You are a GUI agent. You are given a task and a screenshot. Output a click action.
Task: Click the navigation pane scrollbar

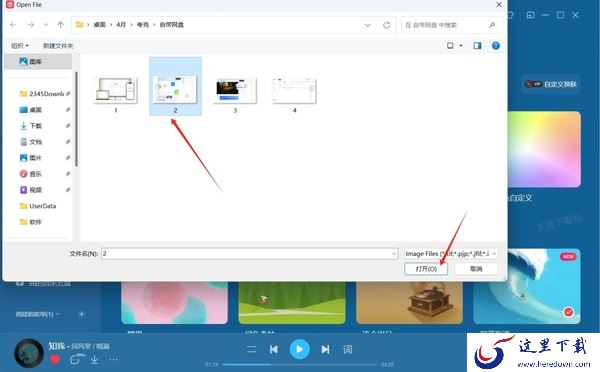click(77, 119)
